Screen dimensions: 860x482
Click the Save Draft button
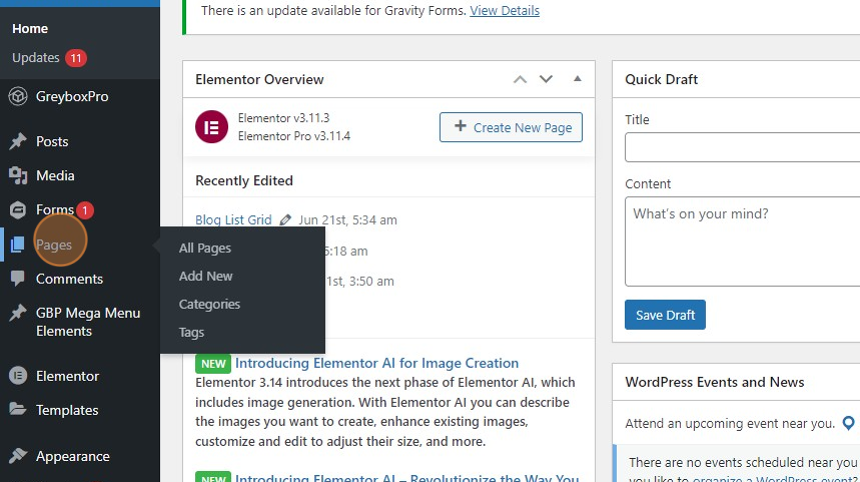click(x=665, y=315)
